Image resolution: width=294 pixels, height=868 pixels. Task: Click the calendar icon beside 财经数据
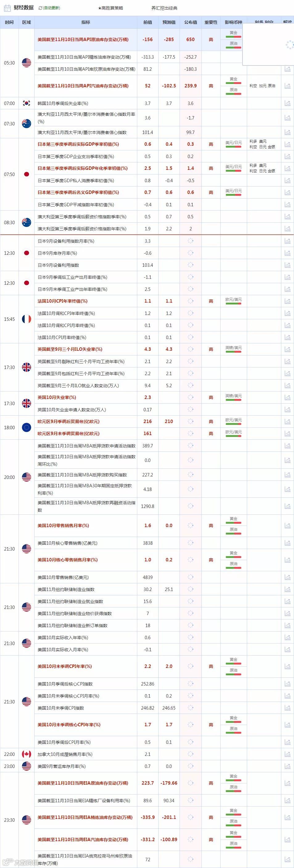[7, 8]
